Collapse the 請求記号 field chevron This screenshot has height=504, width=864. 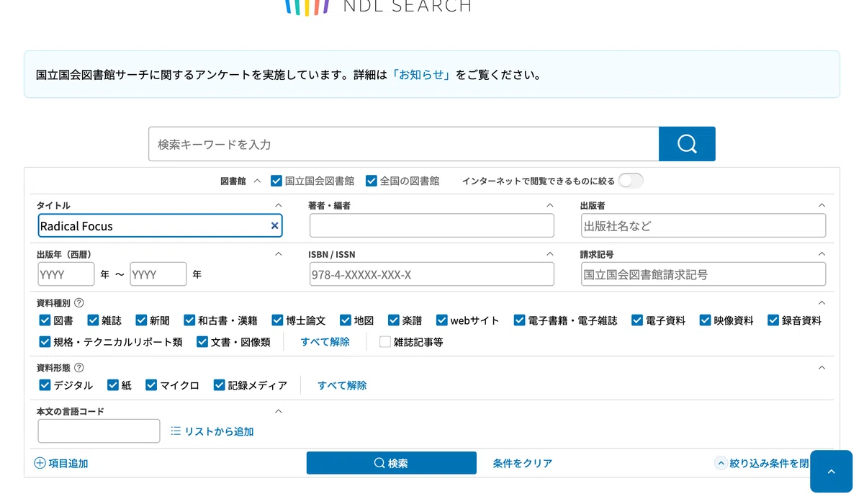822,254
